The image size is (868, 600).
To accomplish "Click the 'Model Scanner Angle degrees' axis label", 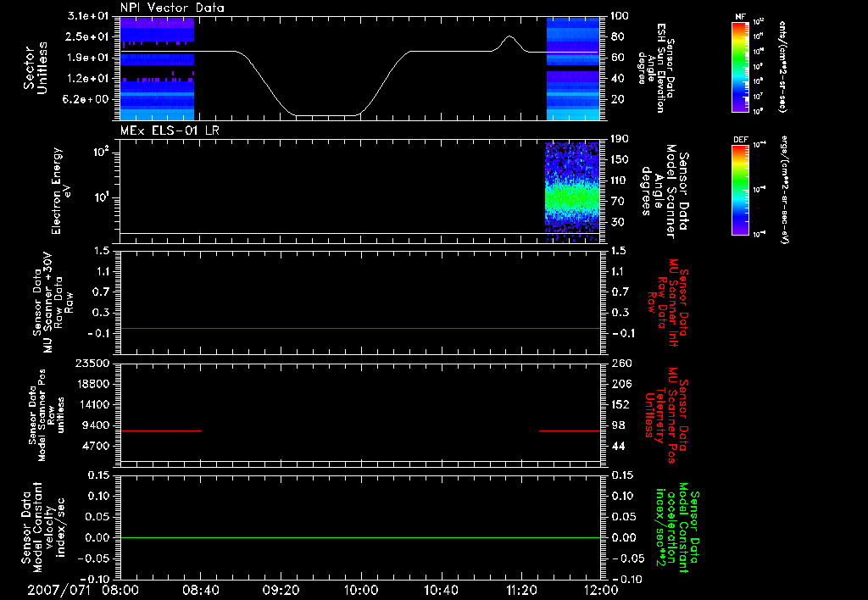I will click(665, 192).
